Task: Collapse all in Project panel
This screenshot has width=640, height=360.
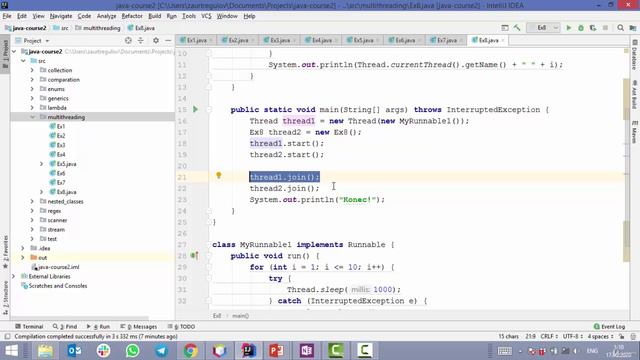Action: click(141, 40)
